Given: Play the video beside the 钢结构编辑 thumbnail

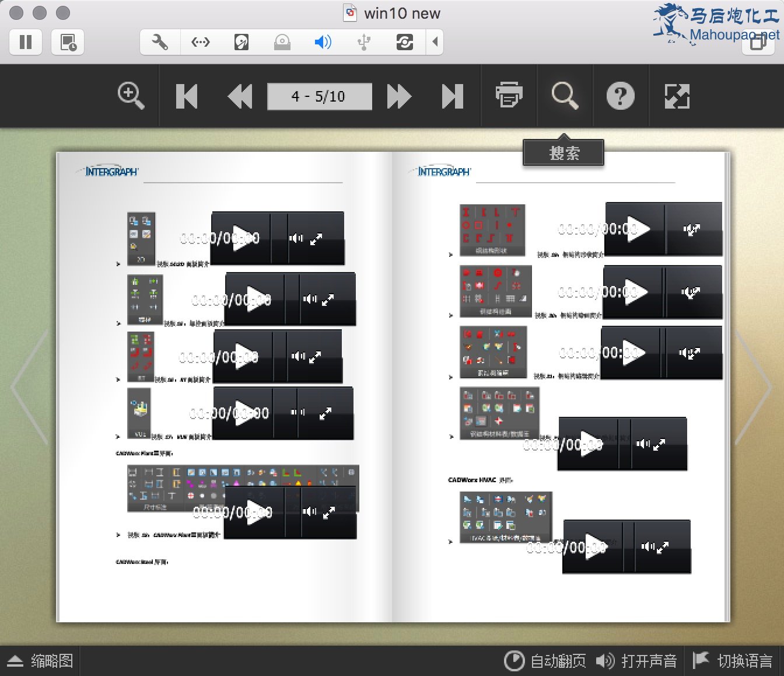Looking at the screenshot, I should click(633, 353).
